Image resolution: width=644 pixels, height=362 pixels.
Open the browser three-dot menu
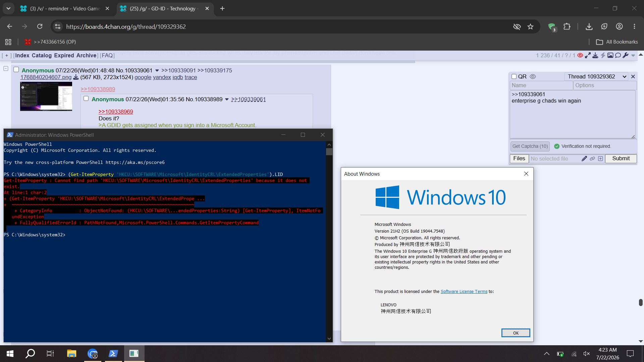634,26
